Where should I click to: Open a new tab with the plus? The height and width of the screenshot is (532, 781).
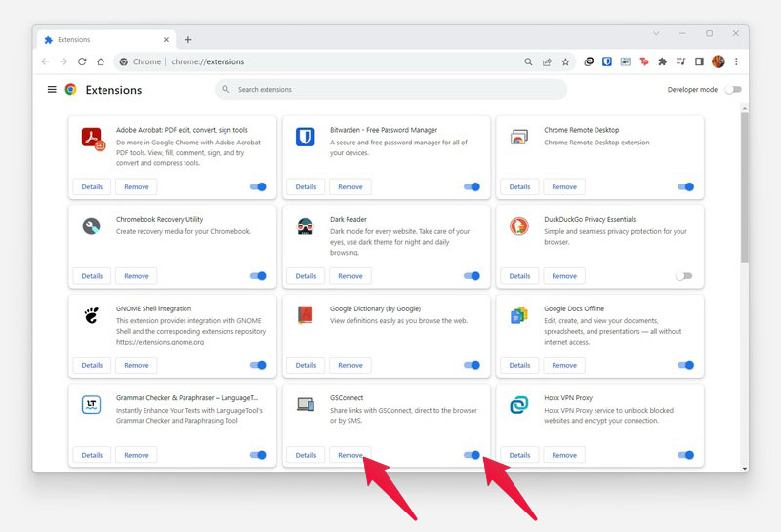pos(188,39)
